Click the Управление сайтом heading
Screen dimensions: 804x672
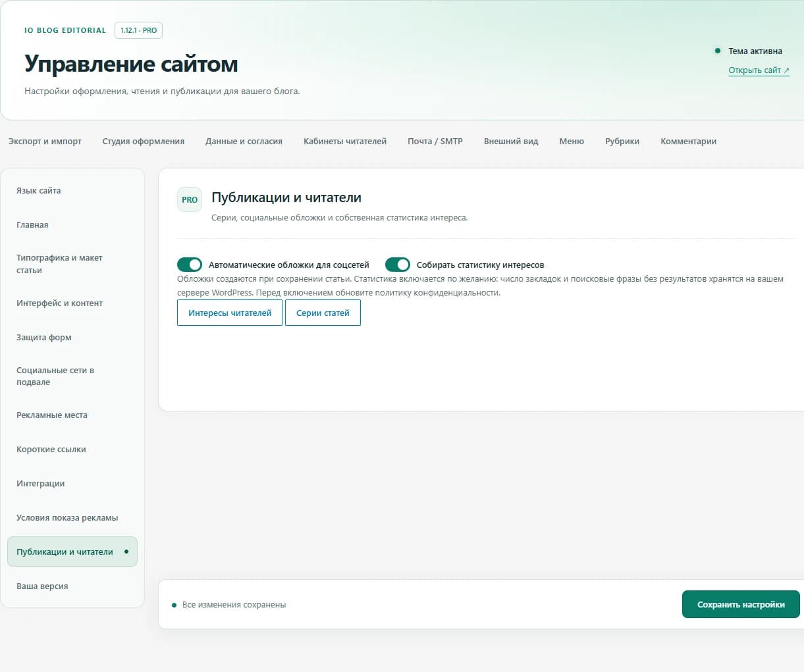131,64
